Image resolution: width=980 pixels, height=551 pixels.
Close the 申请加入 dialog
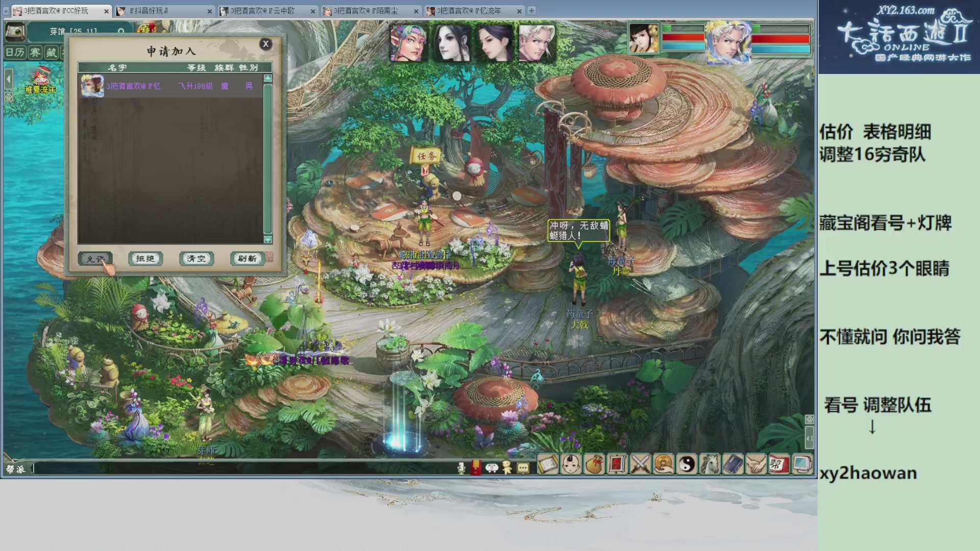tap(265, 44)
